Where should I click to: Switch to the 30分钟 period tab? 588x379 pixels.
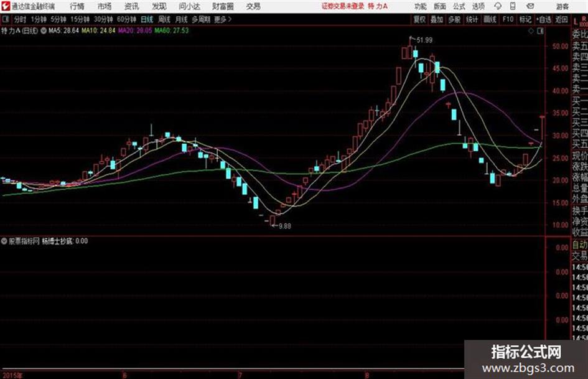103,19
